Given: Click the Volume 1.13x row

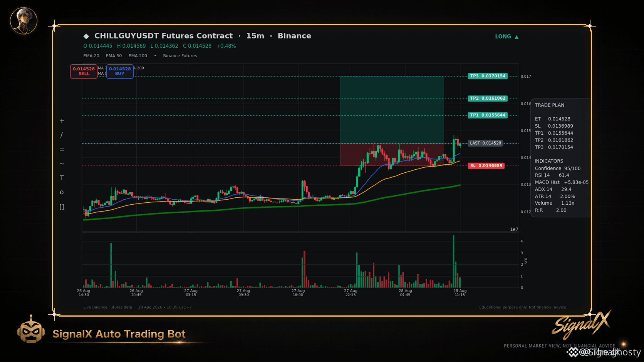Looking at the screenshot, I should tap(554, 203).
